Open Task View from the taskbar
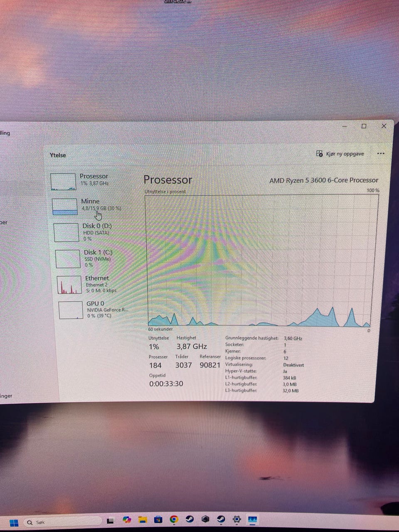This screenshot has height=532, width=399. tap(111, 520)
